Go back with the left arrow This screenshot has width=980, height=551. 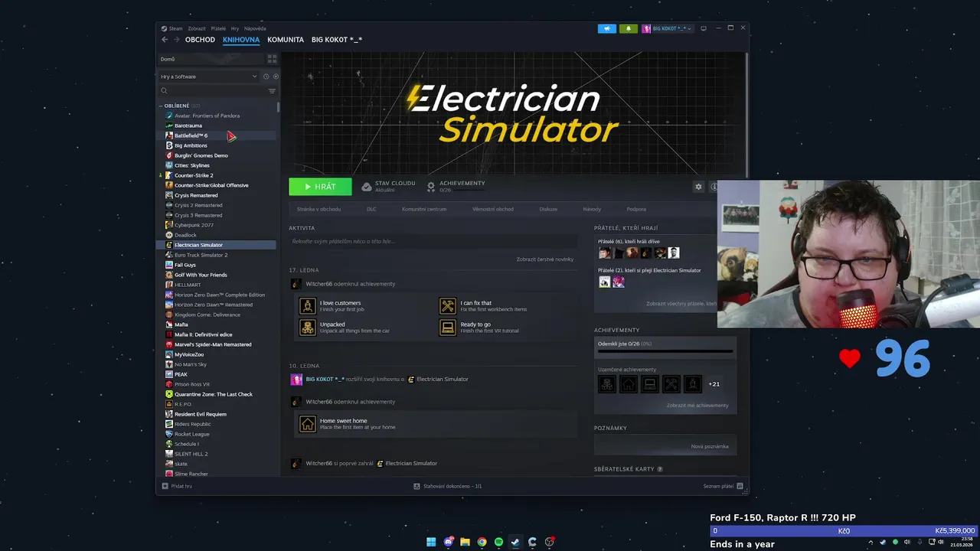(x=165, y=40)
